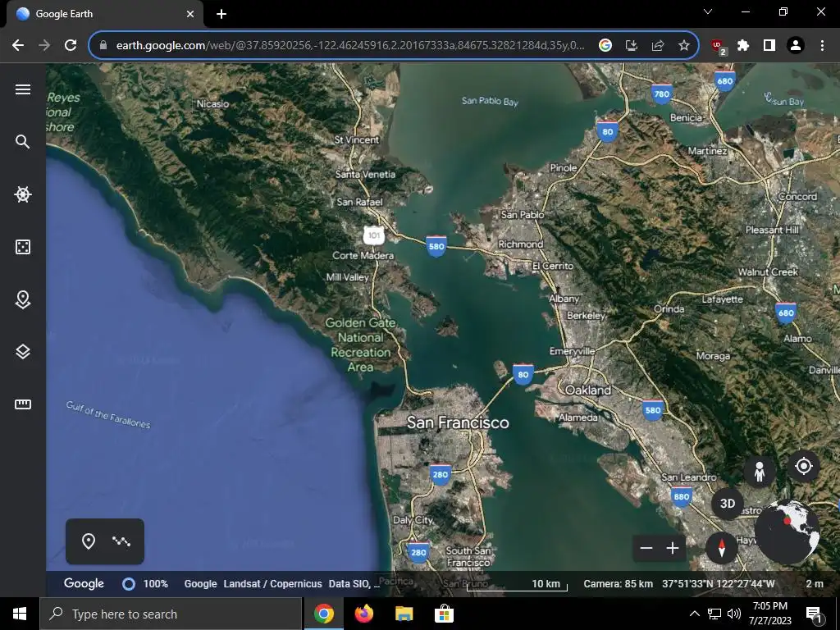Open the Google Earth hamburger menu
Screen dimensions: 840x630
(22, 89)
